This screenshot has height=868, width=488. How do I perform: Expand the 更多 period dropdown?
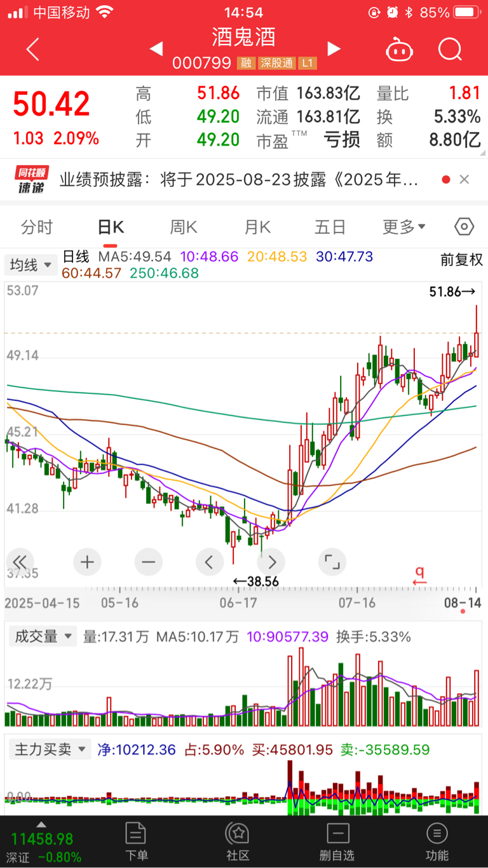404,227
